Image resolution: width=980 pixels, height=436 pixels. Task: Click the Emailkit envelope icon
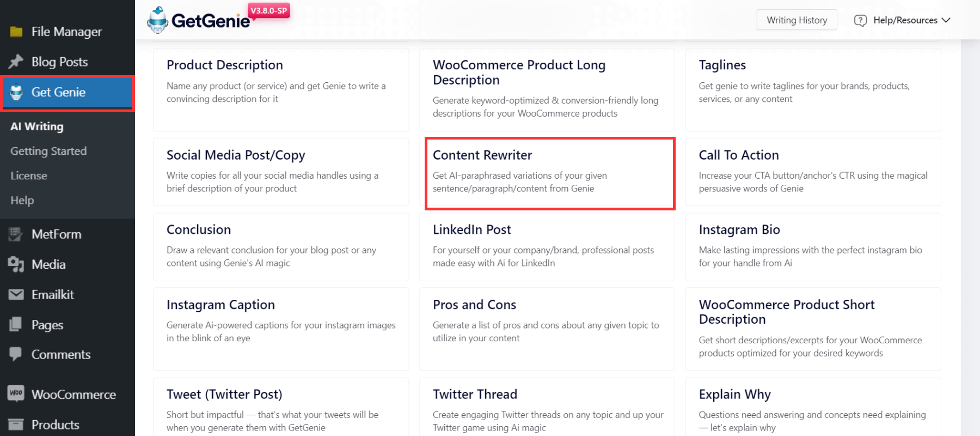(16, 294)
